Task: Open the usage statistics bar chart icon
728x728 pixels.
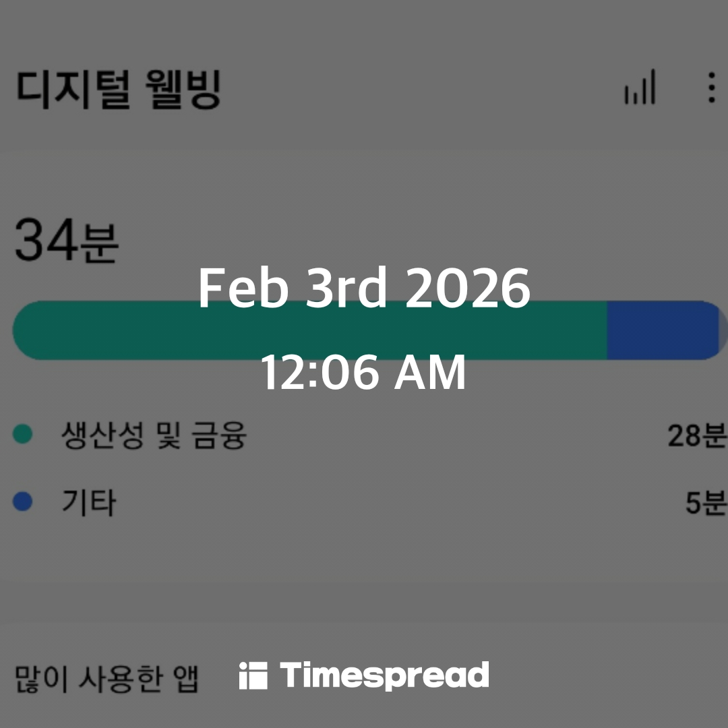Action: [640, 88]
